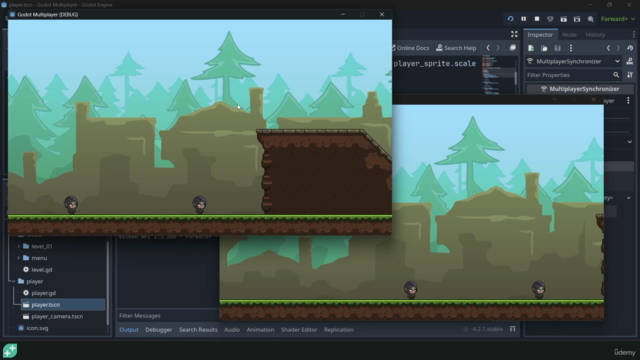Switch to the Inspector tab
Screen dimensions: 640x360
click(x=540, y=35)
